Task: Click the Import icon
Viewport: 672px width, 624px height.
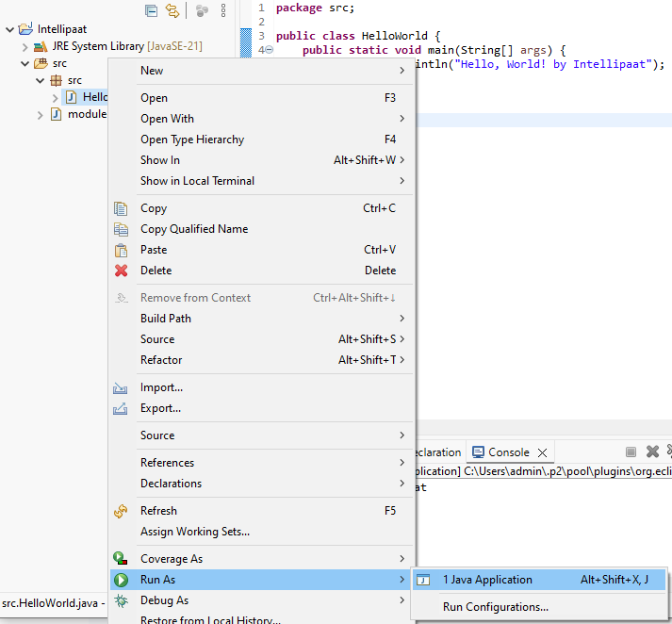Action: 120,387
